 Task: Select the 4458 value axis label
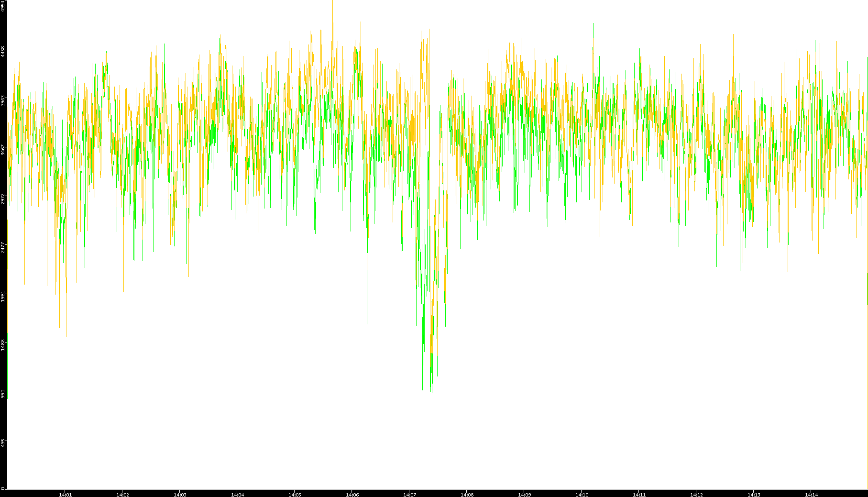(3, 52)
